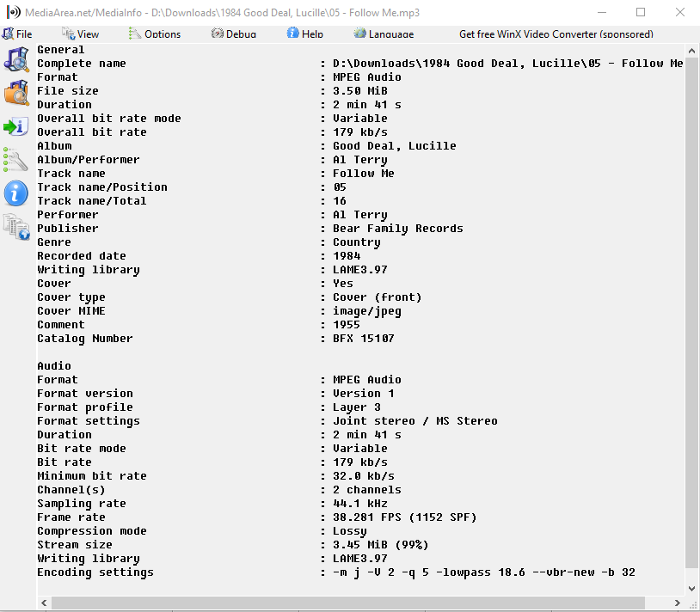The image size is (700, 612).
Task: Click the documents-with-globe sidebar icon
Action: [16, 227]
